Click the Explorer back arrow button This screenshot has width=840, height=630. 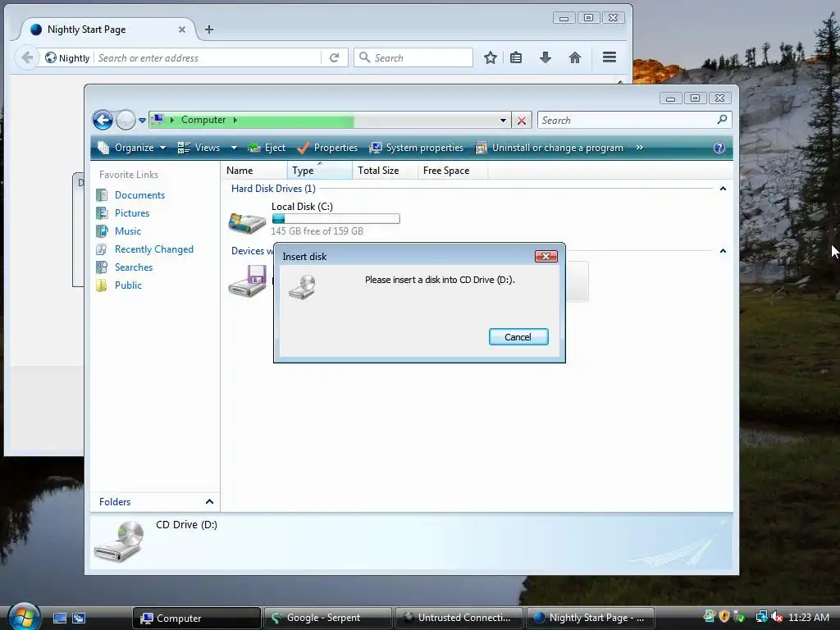(103, 120)
